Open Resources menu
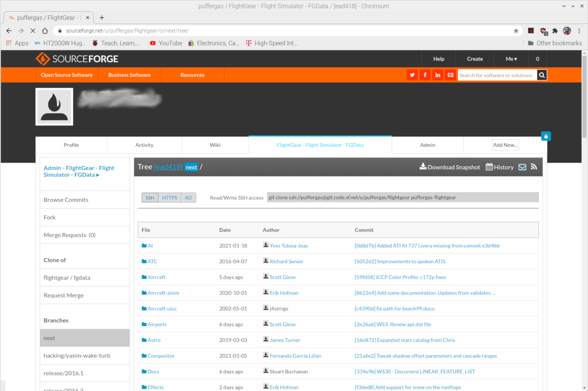The width and height of the screenshot is (588, 391). (192, 75)
